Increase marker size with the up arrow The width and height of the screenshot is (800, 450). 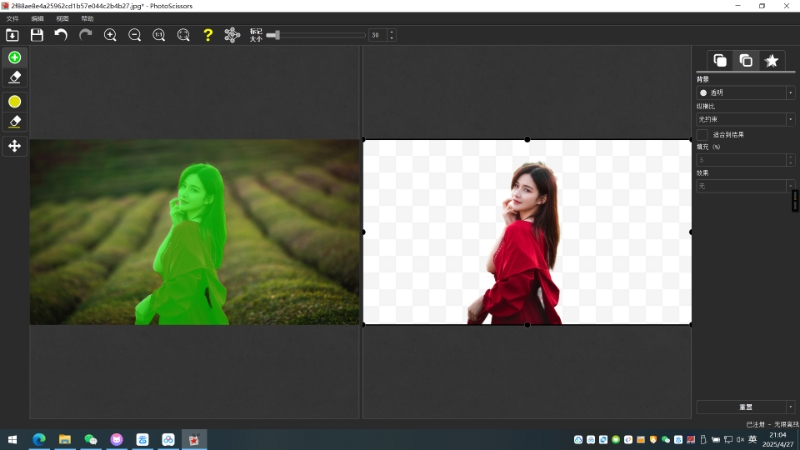pos(392,32)
